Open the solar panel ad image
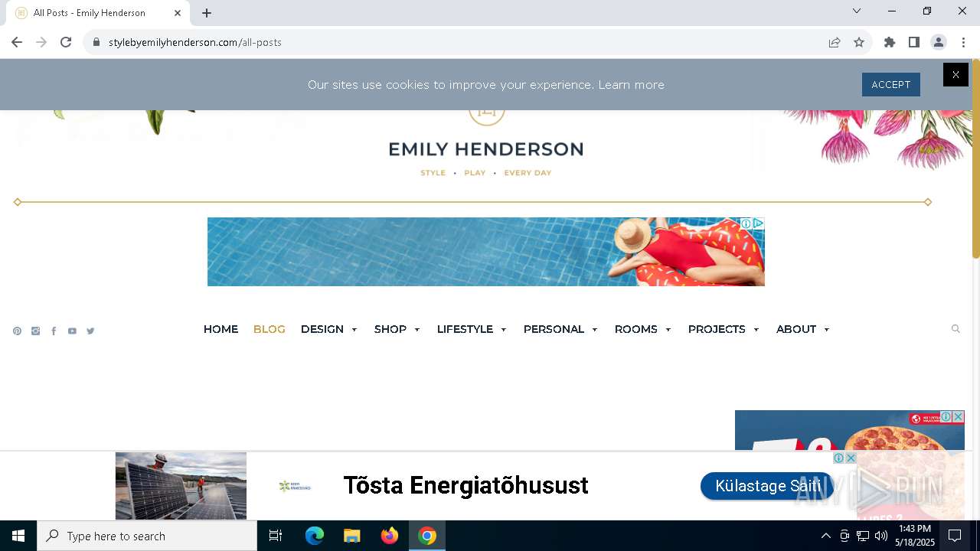 [181, 486]
